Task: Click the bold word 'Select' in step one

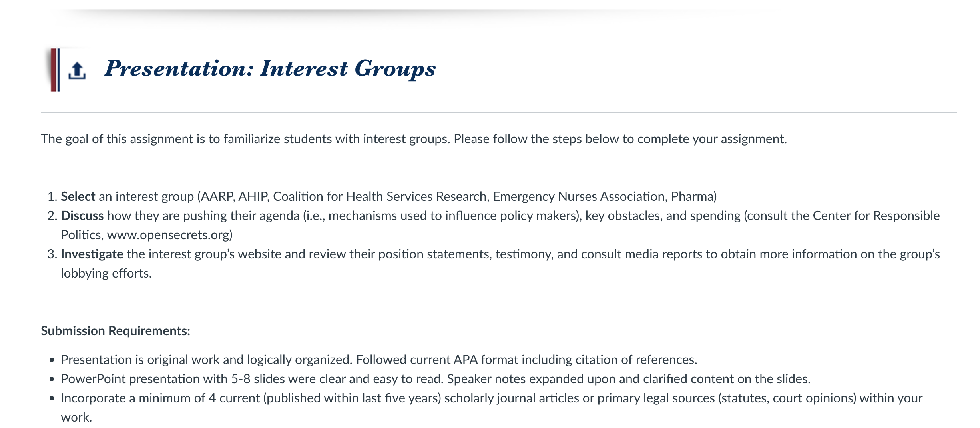Action: [x=78, y=196]
